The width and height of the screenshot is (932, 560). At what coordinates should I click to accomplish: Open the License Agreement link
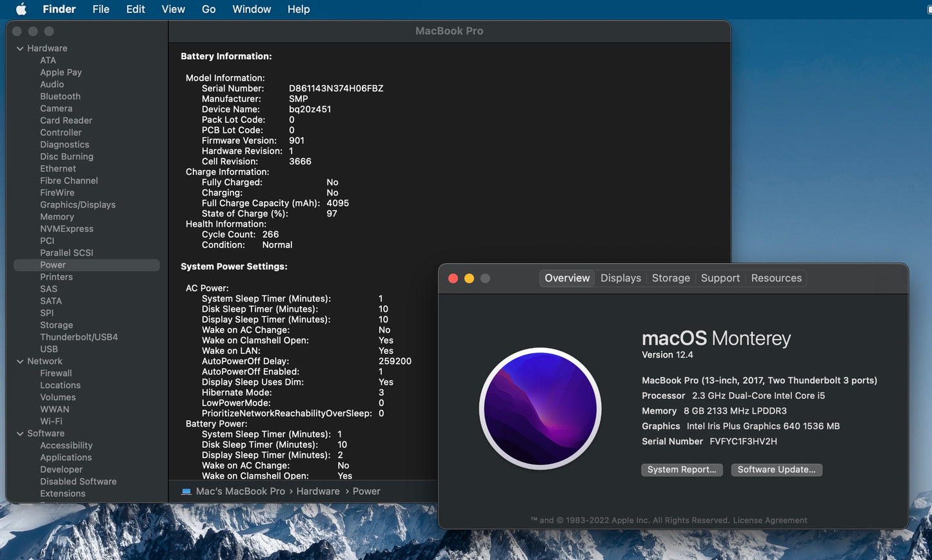point(769,521)
